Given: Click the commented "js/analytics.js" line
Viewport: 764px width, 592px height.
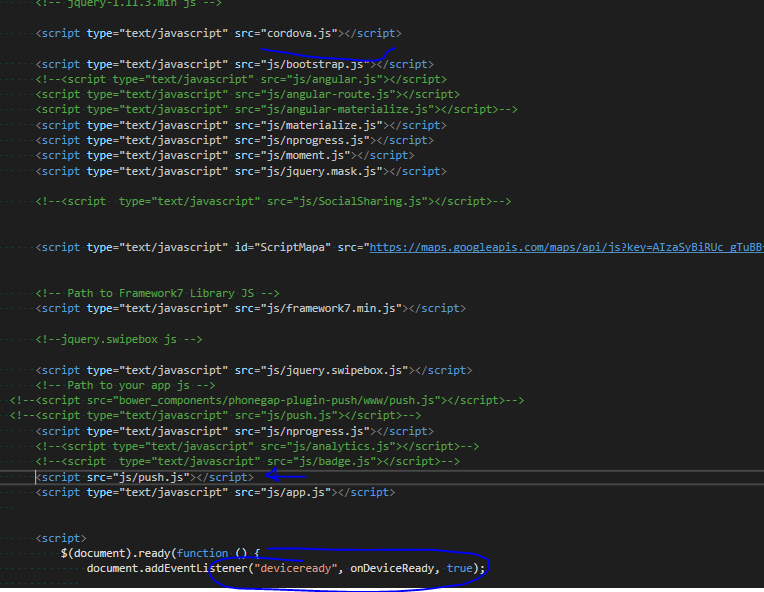Looking at the screenshot, I should (257, 446).
